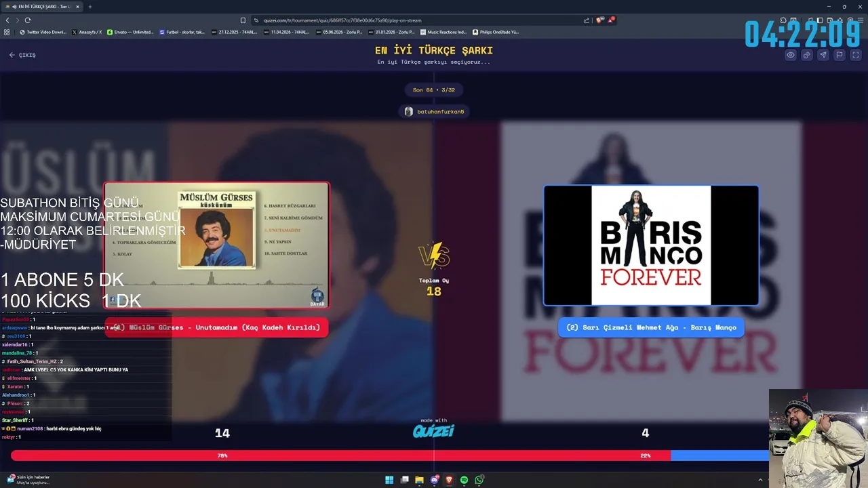Open the Envato Unlimited bookmark
This screenshot has width=868, height=488.
(130, 32)
